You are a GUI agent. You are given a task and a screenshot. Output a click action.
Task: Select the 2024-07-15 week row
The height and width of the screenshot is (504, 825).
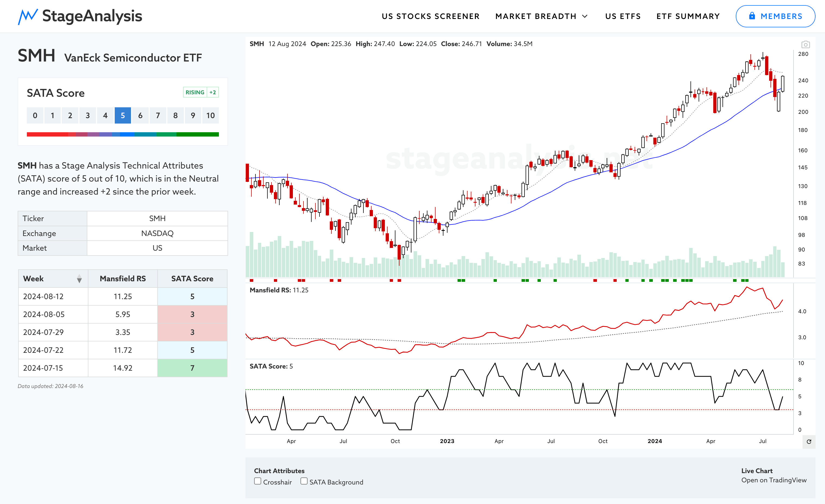tap(123, 368)
